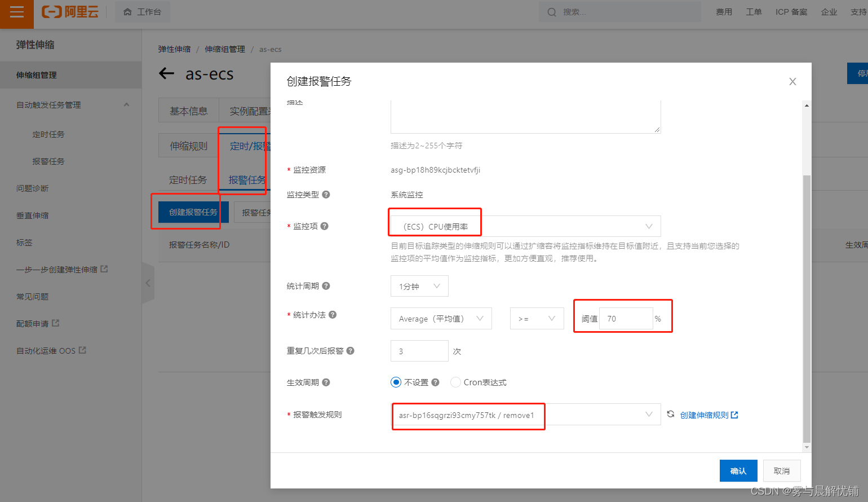The image size is (868, 502).
Task: Open 配额申请 external link
Action: tap(38, 324)
